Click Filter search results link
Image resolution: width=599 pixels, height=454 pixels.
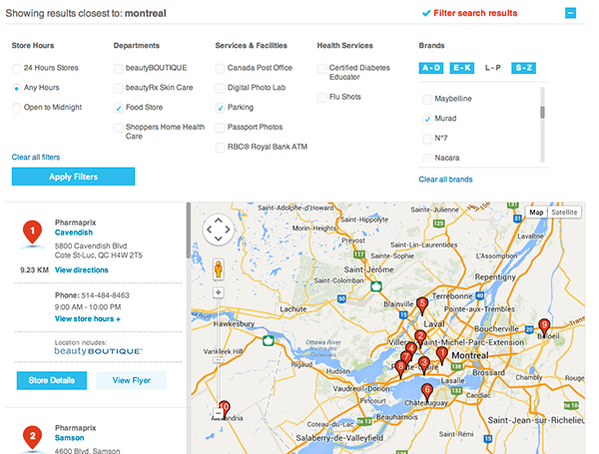pyautogui.click(x=475, y=13)
